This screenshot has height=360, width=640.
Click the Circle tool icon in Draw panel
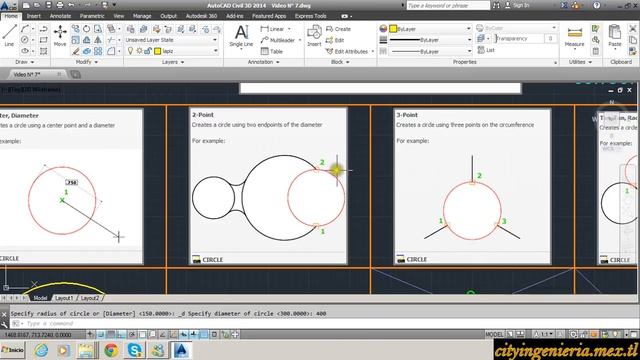[25, 40]
